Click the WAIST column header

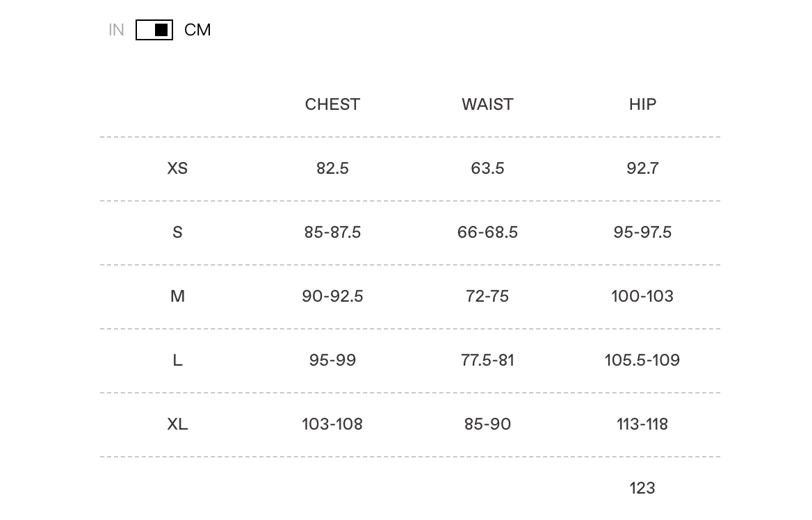click(487, 104)
